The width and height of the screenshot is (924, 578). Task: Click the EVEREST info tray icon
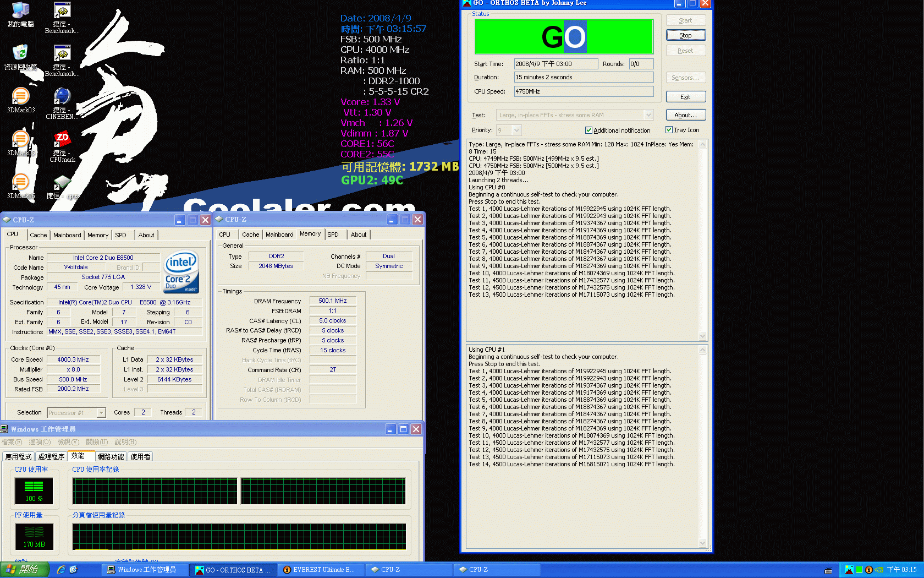(x=869, y=570)
